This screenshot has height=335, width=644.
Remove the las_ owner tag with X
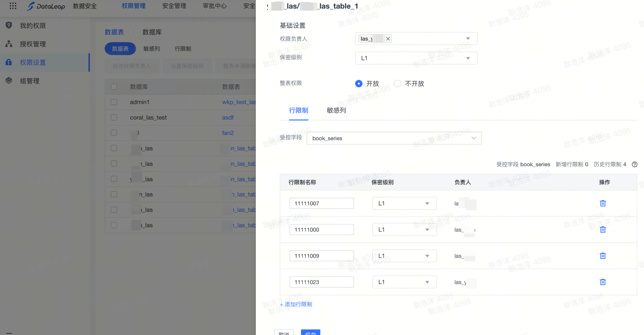[388, 39]
